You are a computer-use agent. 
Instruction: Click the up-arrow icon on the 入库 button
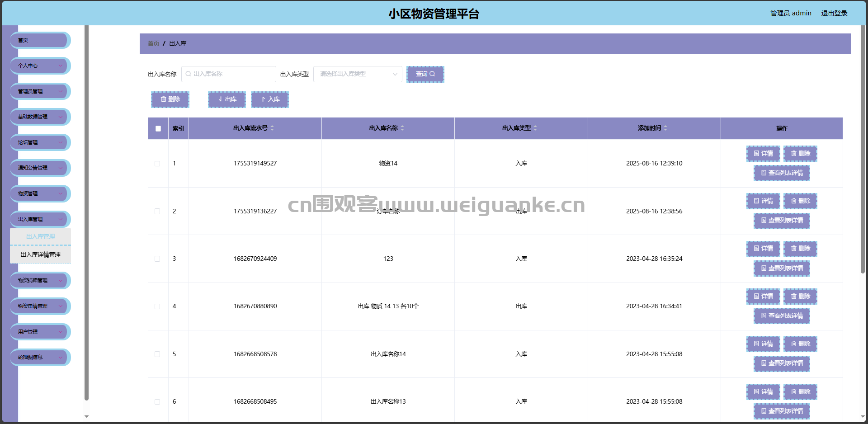[x=263, y=99]
